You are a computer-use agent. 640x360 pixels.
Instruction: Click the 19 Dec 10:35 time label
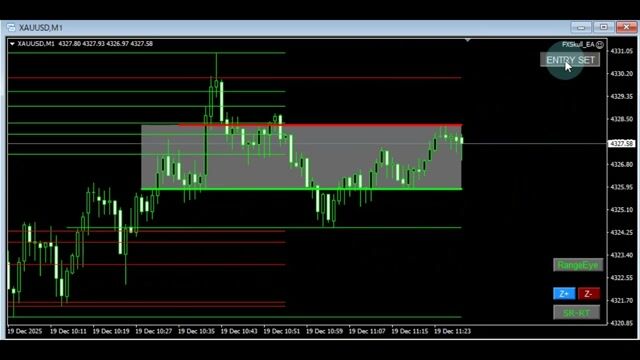coord(196,331)
